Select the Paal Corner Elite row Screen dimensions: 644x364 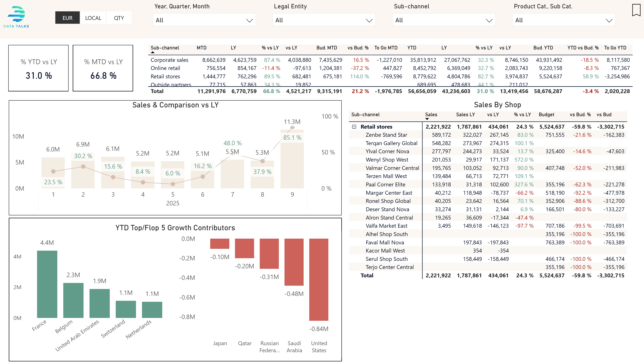(x=488, y=184)
